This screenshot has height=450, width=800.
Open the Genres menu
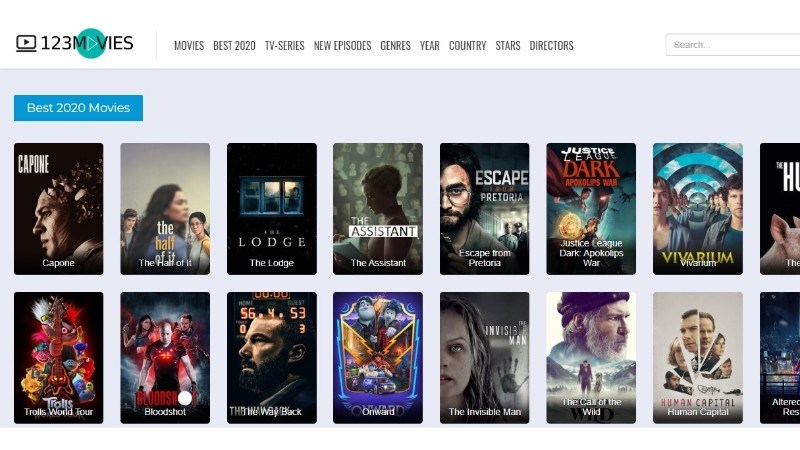(x=395, y=45)
